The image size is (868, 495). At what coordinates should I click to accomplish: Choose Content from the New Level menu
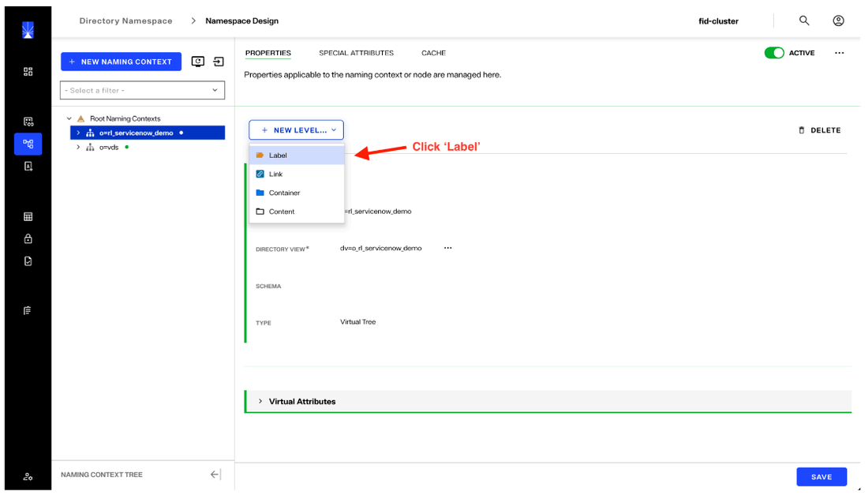(297, 212)
